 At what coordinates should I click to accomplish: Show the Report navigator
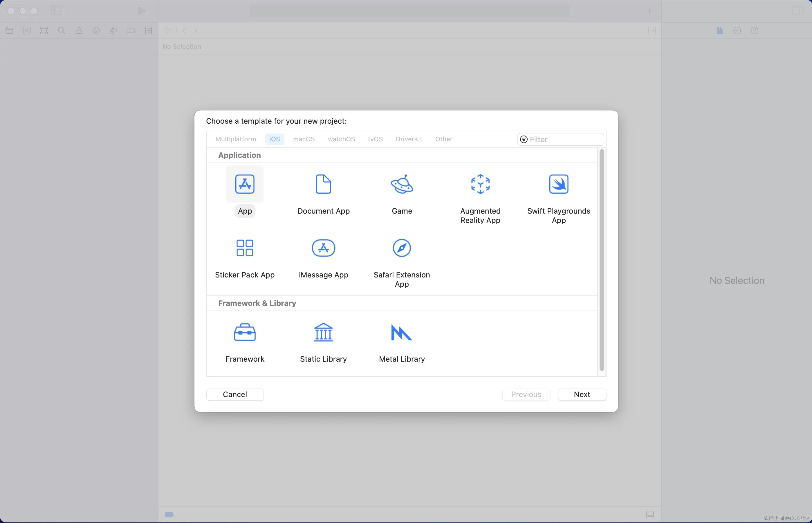point(148,30)
